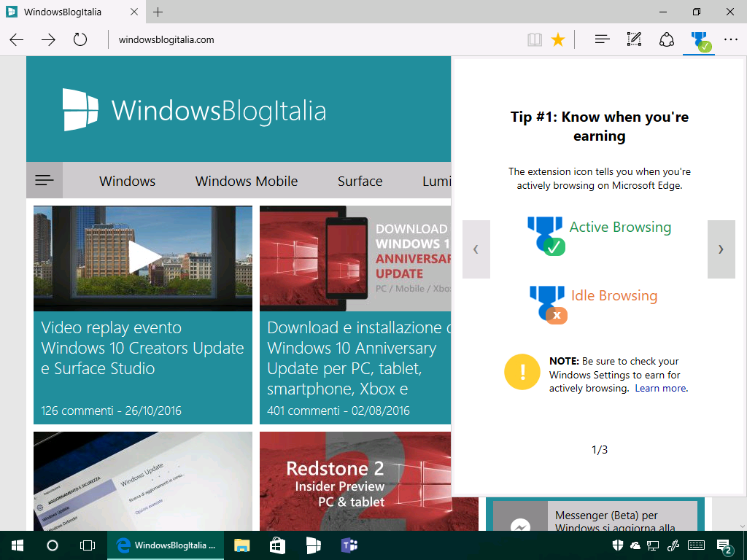747x560 pixels.
Task: Open the Hub three-lines icon
Action: 602,39
